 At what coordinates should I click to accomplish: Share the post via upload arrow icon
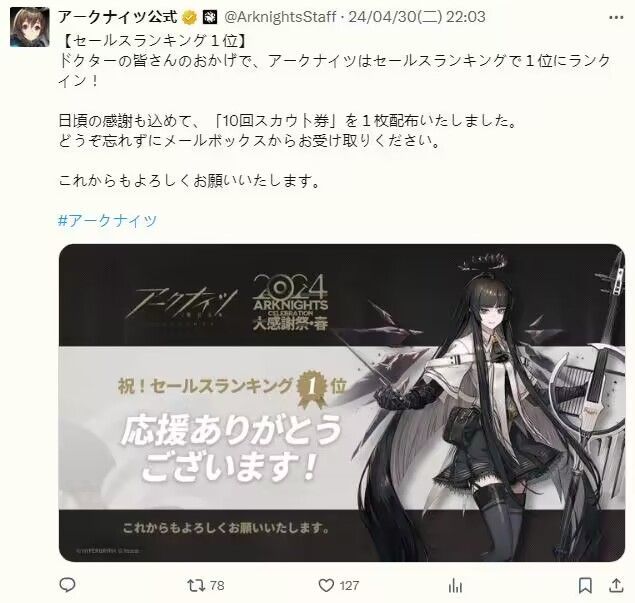(616, 585)
